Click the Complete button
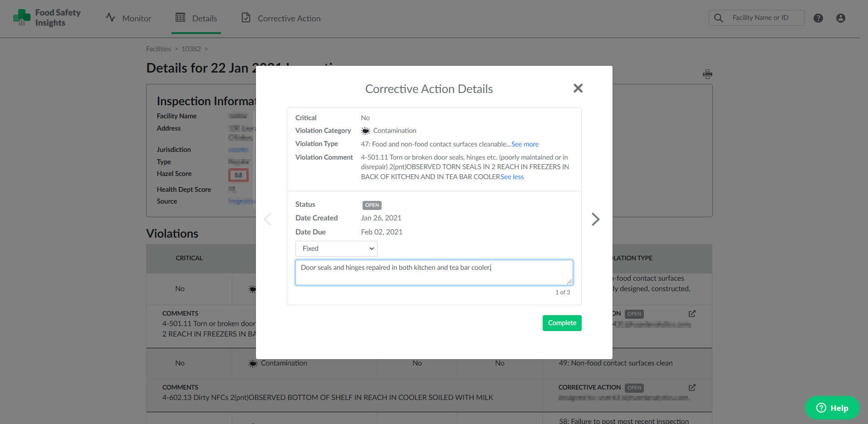This screenshot has width=868, height=424. pos(562,323)
